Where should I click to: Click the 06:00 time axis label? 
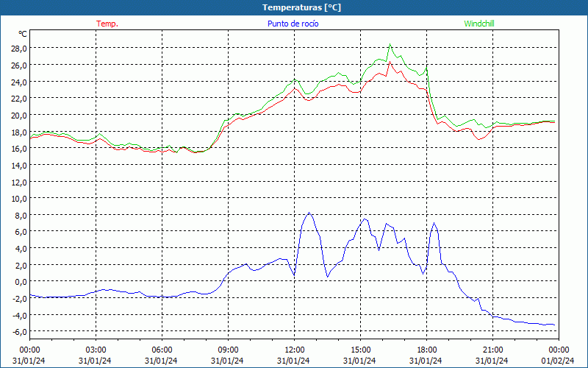[162, 350]
